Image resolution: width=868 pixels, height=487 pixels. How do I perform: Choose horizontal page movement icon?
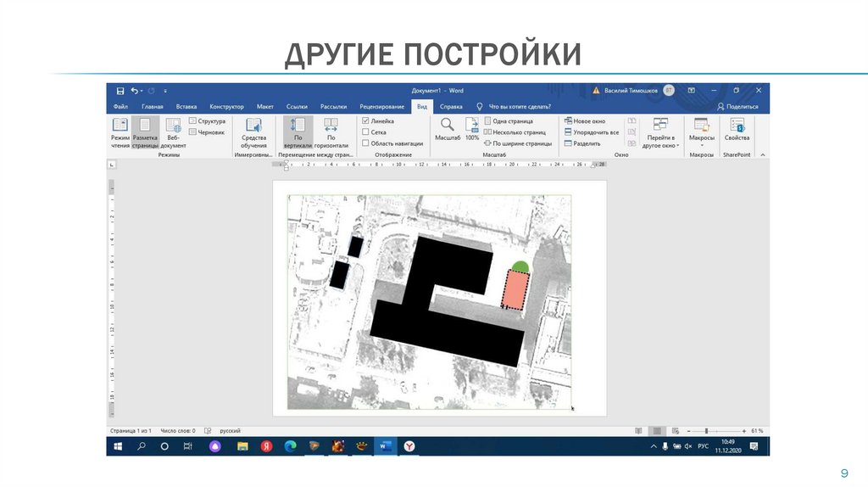point(331,132)
